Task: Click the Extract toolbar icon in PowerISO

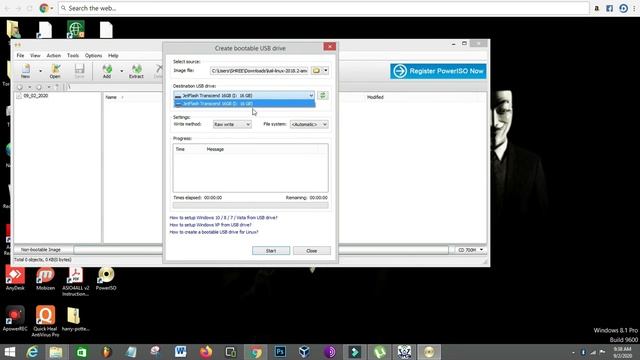Action: [136, 71]
